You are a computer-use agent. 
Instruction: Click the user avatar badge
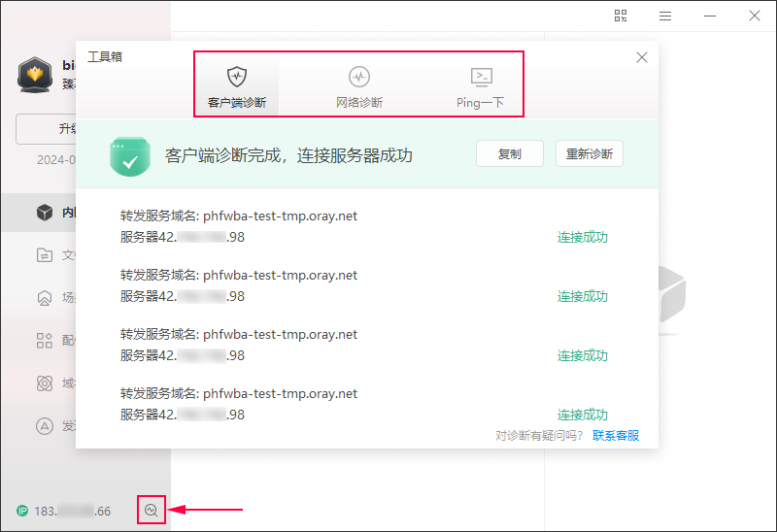tap(35, 75)
